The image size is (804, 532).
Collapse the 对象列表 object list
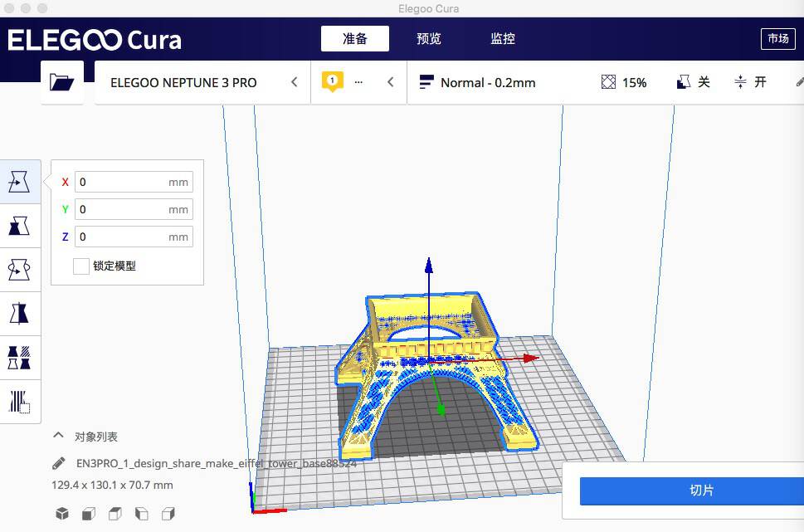58,436
